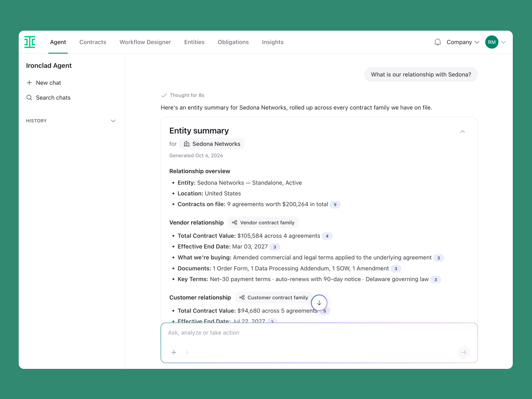Click the plus attachment icon in prompt box

174,352
